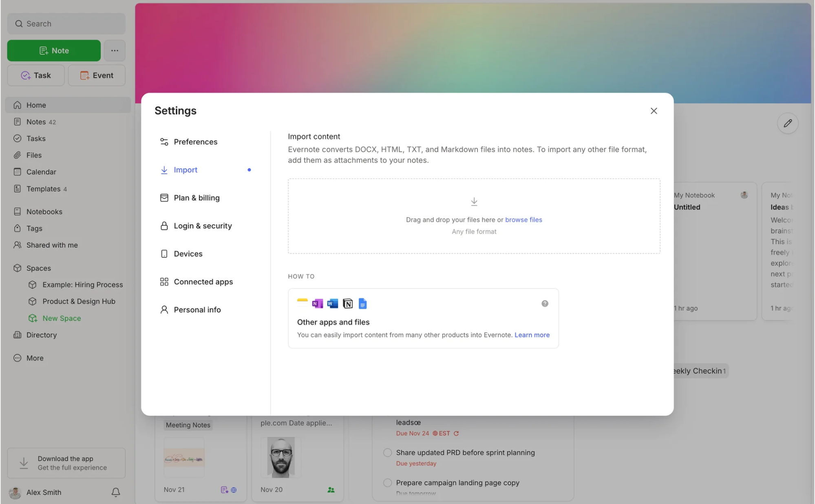Click the OneNote import icon
815x504 pixels.
pos(317,303)
